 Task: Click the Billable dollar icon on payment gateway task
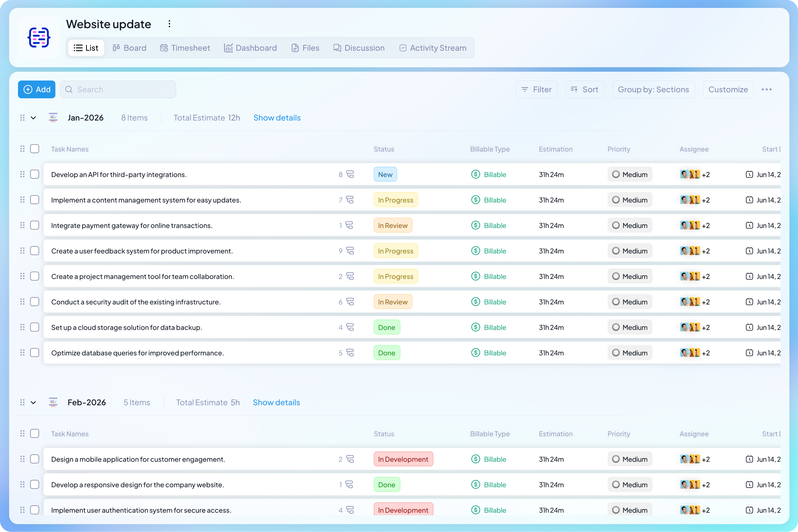coord(475,225)
